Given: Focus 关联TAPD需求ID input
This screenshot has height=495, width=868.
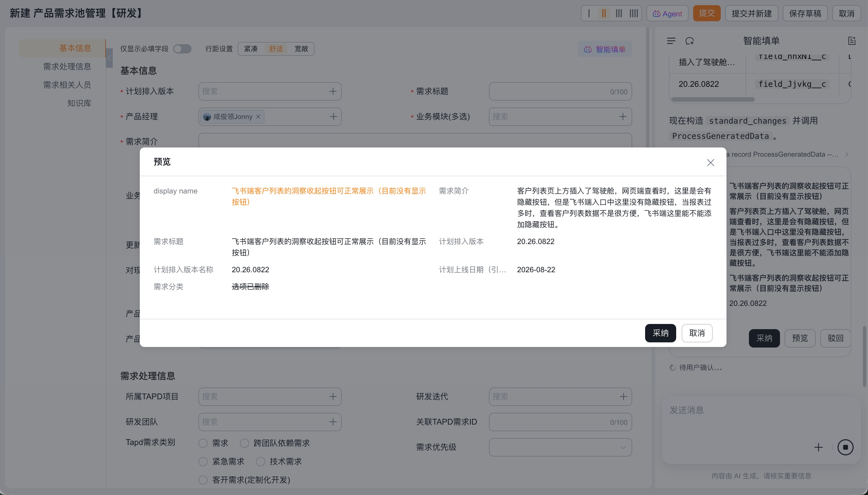Looking at the screenshot, I should coord(560,422).
